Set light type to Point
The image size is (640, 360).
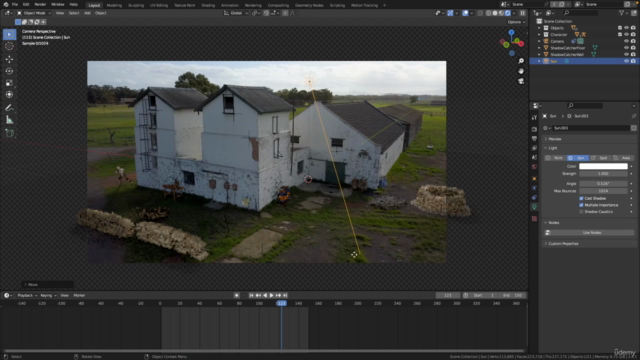pyautogui.click(x=556, y=158)
